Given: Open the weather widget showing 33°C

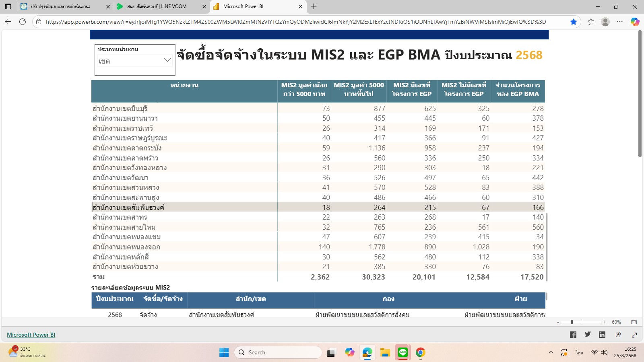Looking at the screenshot, I should 27,352.
